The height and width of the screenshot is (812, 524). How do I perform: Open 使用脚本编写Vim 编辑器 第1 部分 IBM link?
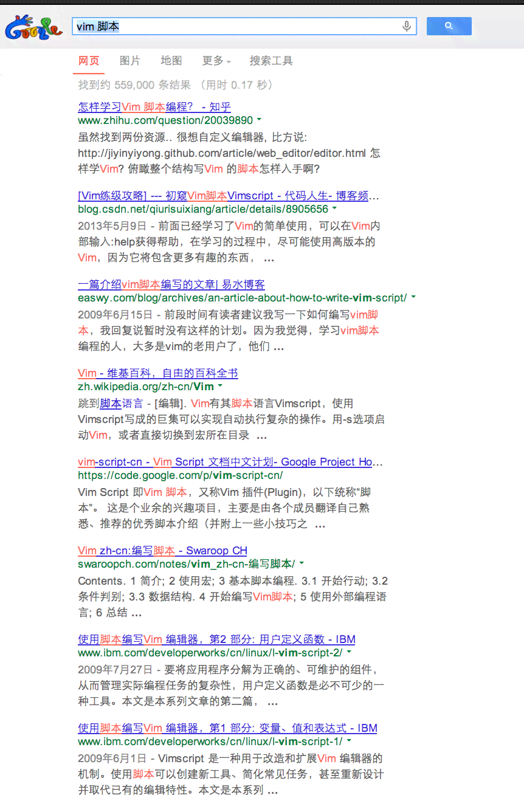(x=227, y=728)
